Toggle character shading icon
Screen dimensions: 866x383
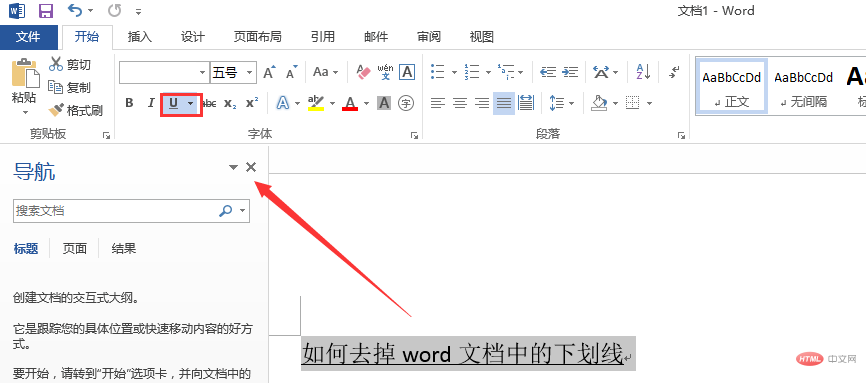(384, 103)
